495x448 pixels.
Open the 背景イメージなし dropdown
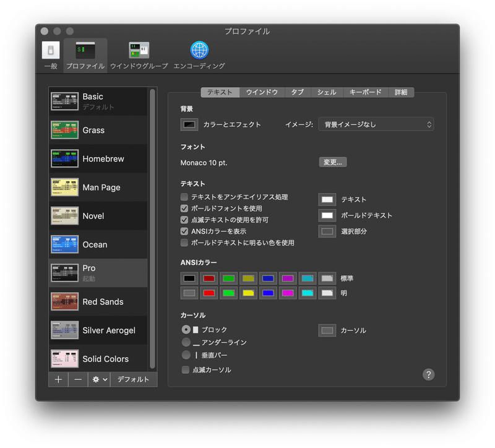click(376, 124)
